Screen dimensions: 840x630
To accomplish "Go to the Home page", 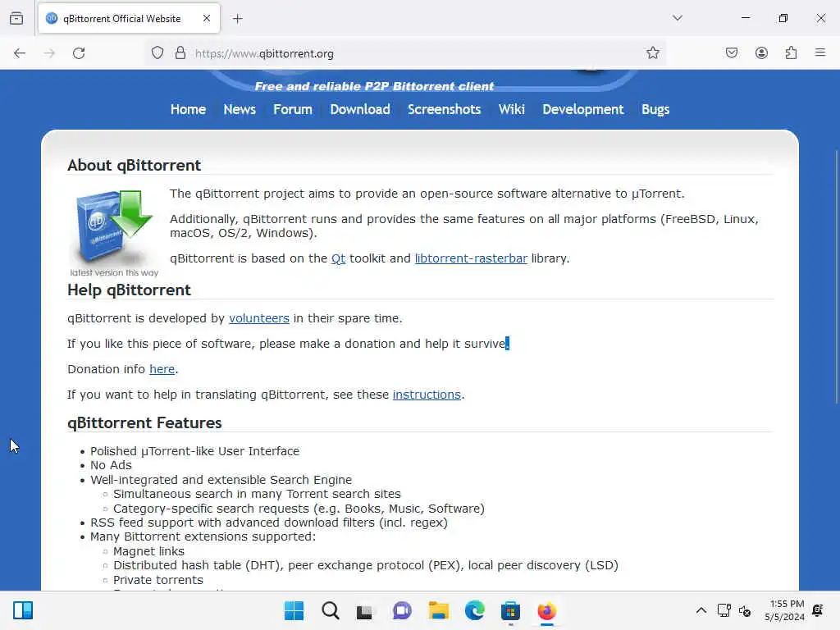I will tap(188, 109).
